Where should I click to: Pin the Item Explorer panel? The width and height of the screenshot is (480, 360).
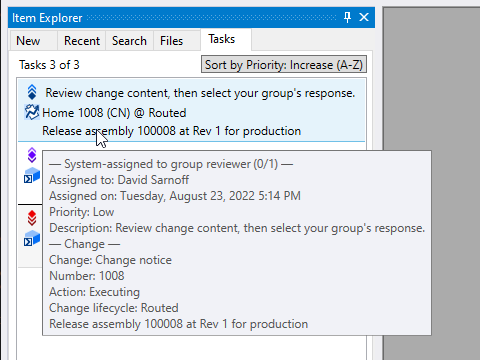point(347,17)
